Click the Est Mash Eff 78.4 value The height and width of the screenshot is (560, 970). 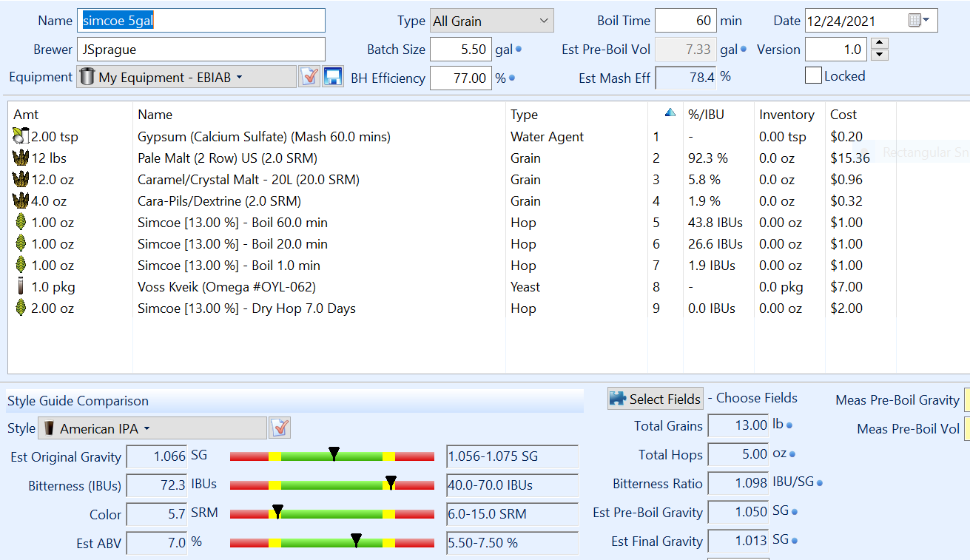[686, 78]
